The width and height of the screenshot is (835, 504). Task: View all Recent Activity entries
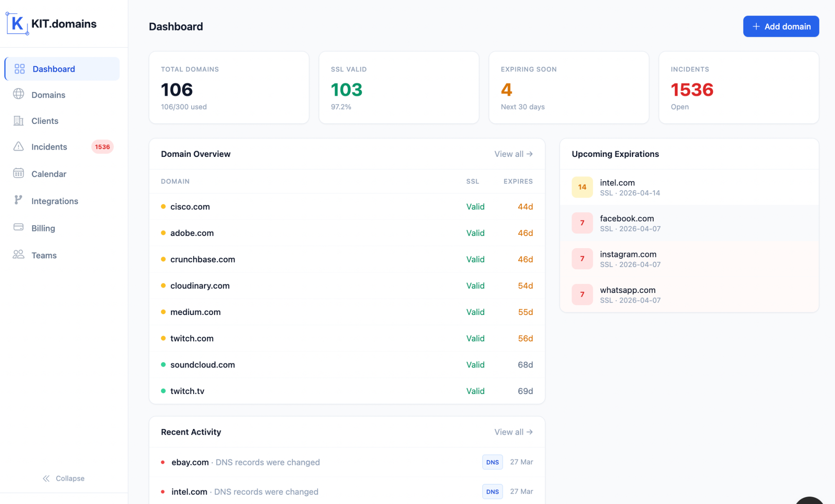(514, 432)
